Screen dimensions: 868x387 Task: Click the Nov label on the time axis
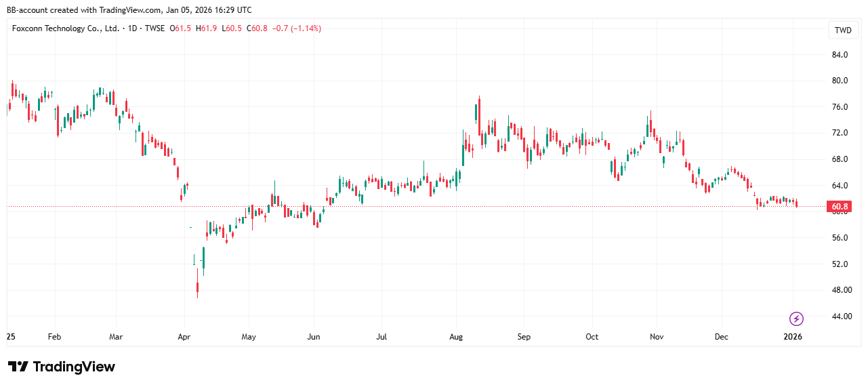(656, 336)
